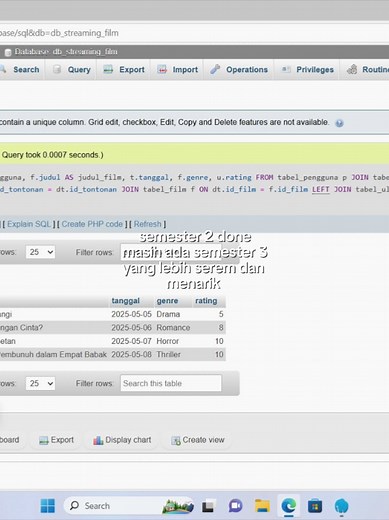Click the Privileges tab icon

coord(286,69)
